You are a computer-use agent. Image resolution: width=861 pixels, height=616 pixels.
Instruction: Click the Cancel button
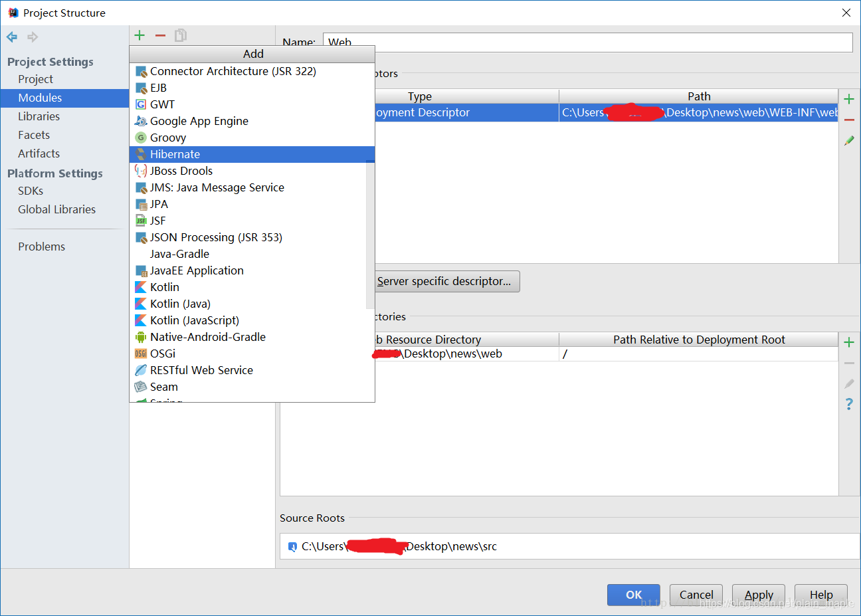pyautogui.click(x=696, y=595)
